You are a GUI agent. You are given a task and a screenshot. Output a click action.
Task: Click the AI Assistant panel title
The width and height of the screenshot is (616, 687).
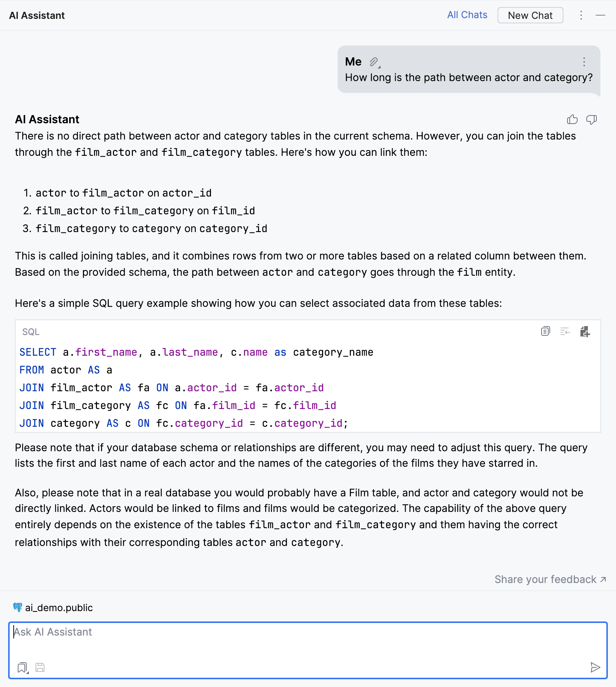(x=37, y=16)
